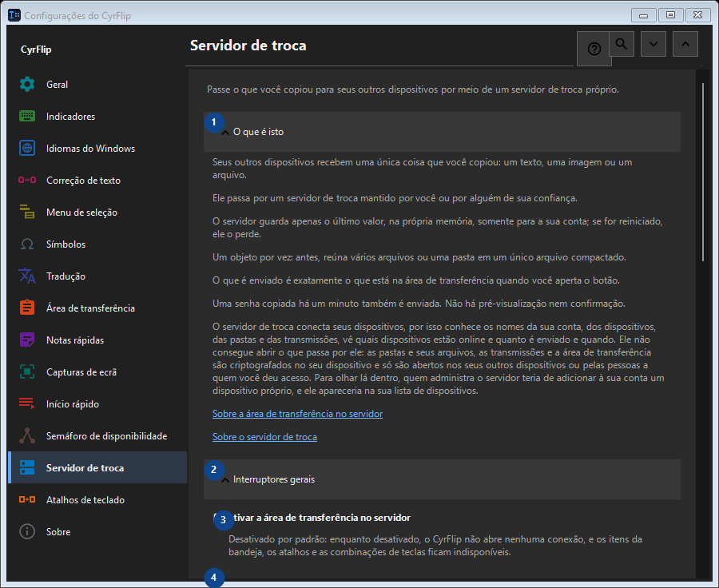Image resolution: width=719 pixels, height=588 pixels.
Task: Select the Símbolos omega icon
Action: (x=27, y=244)
